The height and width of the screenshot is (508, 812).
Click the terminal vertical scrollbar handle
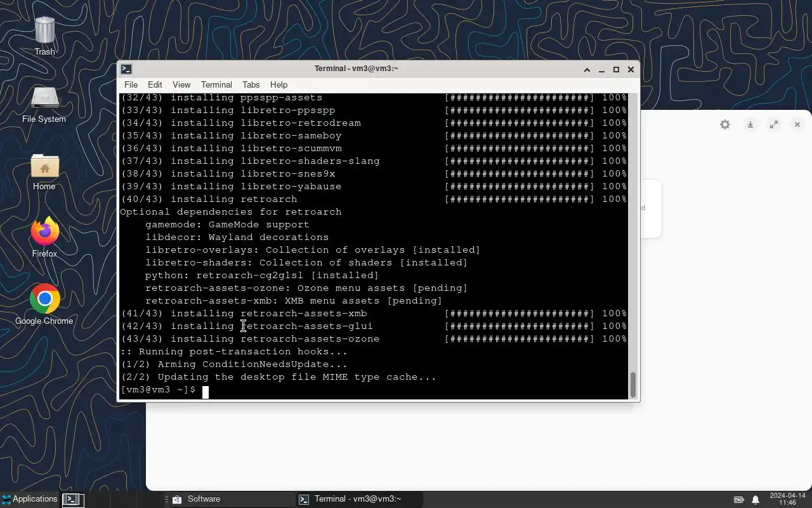pyautogui.click(x=632, y=385)
